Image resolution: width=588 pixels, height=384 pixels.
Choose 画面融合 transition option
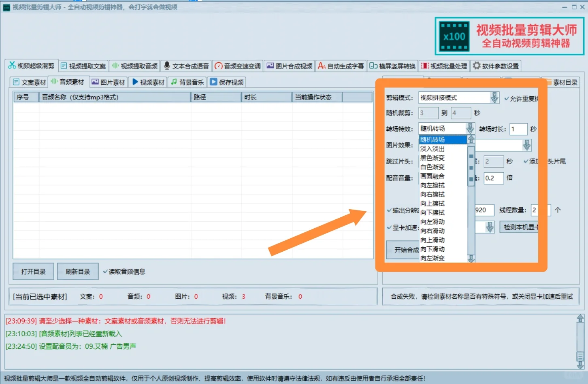tap(443, 176)
